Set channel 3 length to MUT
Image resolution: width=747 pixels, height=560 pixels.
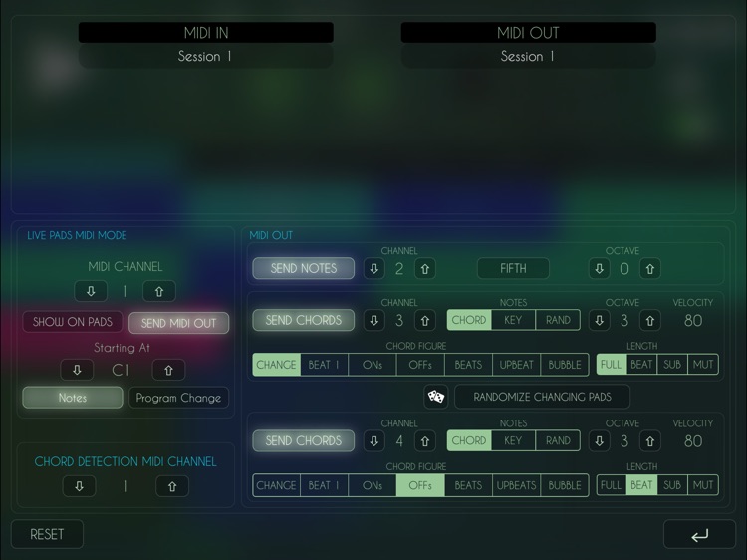click(703, 365)
